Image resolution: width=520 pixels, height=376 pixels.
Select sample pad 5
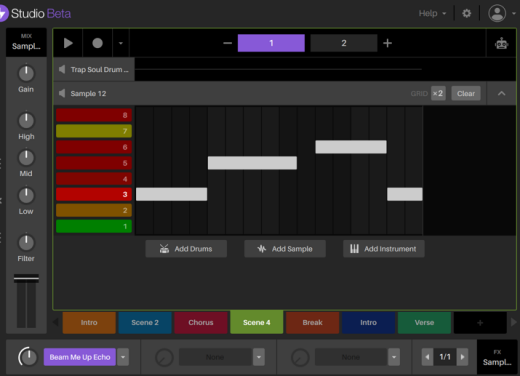(x=94, y=163)
